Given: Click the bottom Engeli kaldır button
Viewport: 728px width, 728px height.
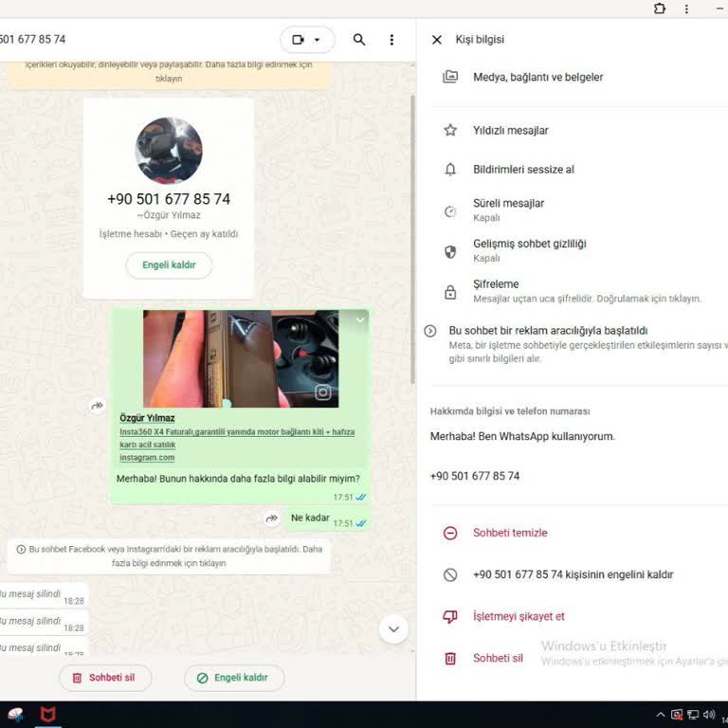Looking at the screenshot, I should click(x=234, y=678).
